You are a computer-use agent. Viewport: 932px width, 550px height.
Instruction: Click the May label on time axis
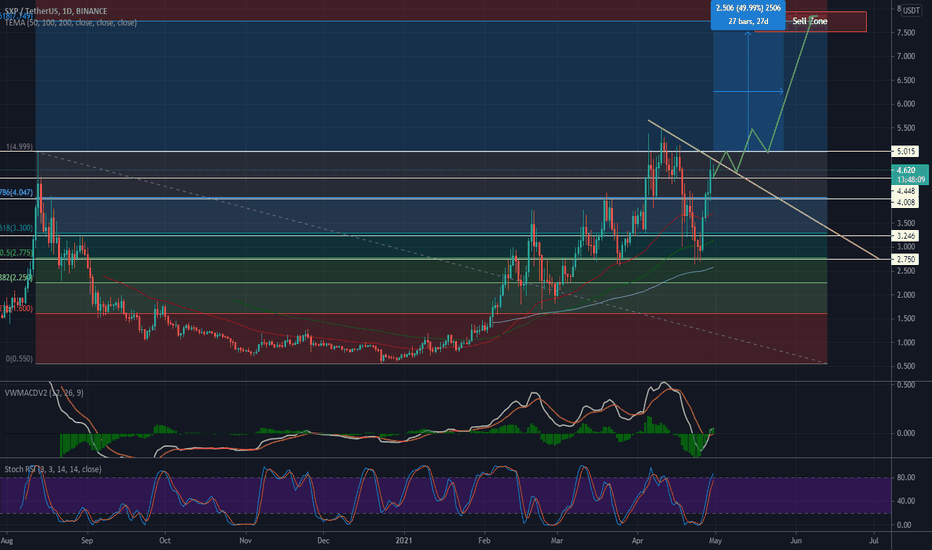point(715,541)
